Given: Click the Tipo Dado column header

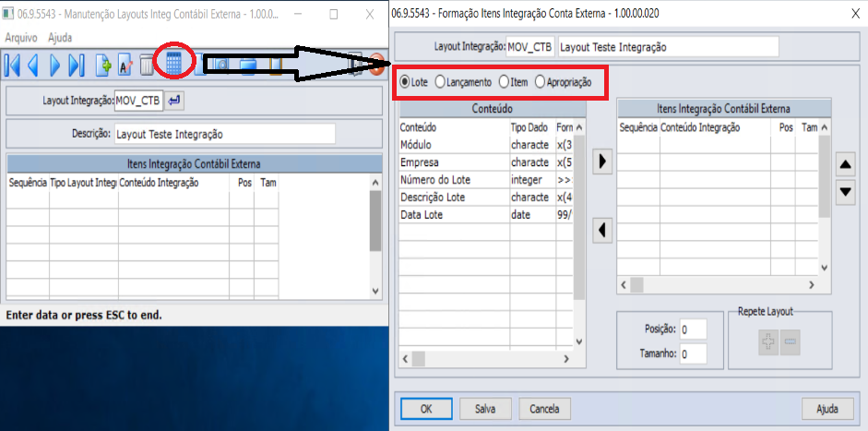Looking at the screenshot, I should click(532, 127).
